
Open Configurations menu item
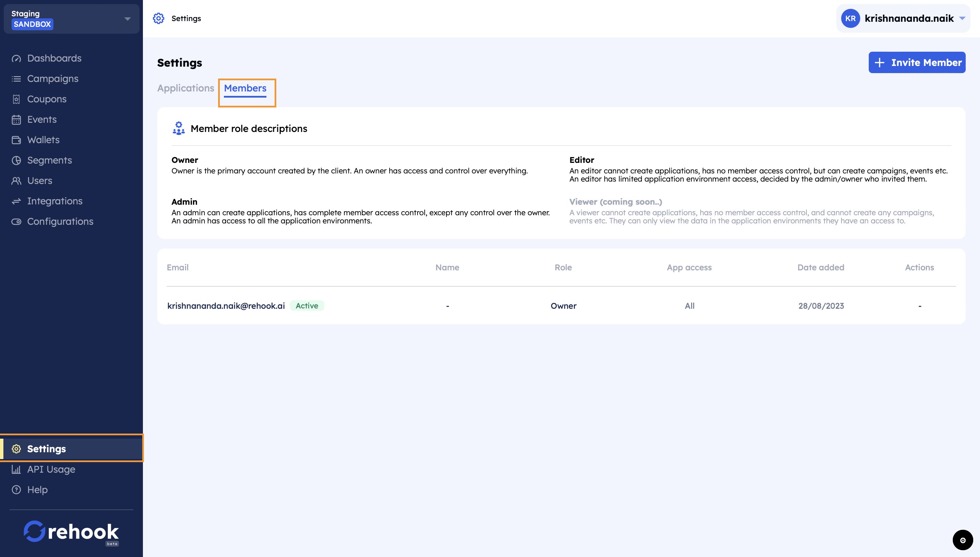(x=60, y=221)
